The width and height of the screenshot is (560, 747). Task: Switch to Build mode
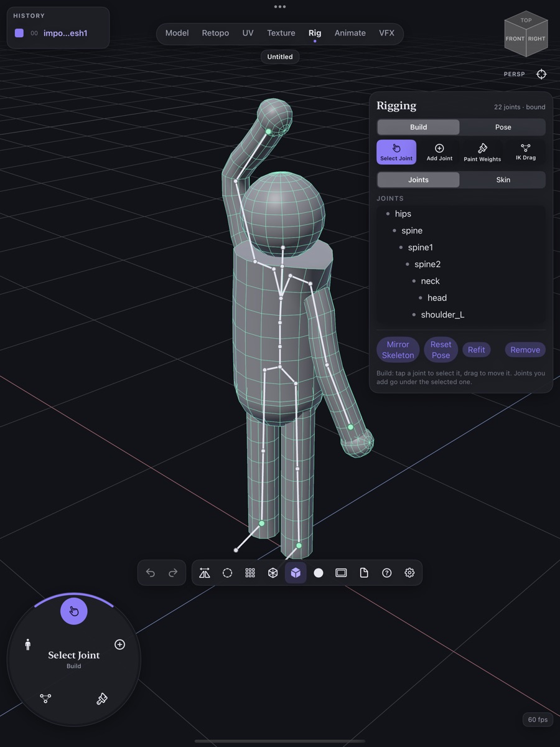point(418,127)
